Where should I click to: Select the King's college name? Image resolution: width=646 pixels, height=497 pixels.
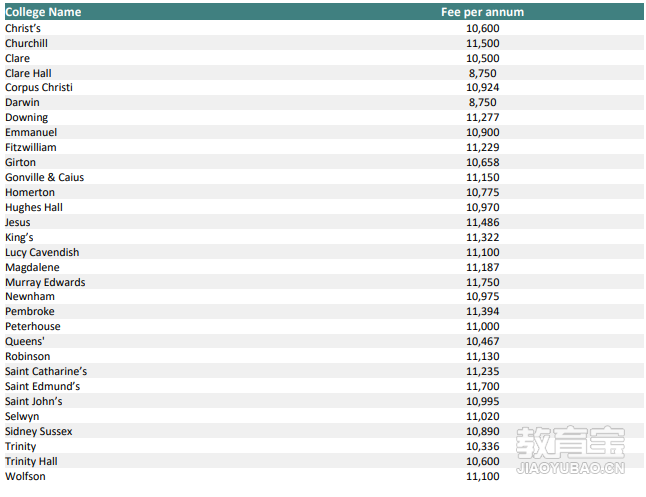(x=19, y=237)
